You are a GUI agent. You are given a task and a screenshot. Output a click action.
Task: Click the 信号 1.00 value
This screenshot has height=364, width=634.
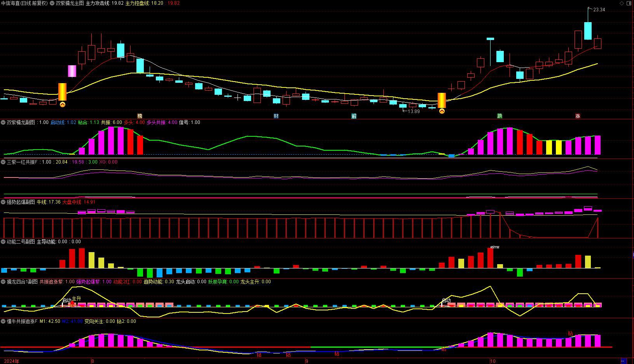click(189, 122)
